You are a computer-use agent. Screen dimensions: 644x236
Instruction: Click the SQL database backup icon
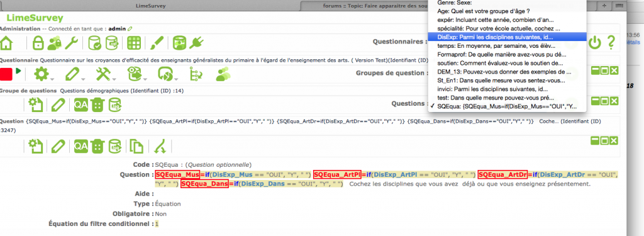(x=112, y=42)
